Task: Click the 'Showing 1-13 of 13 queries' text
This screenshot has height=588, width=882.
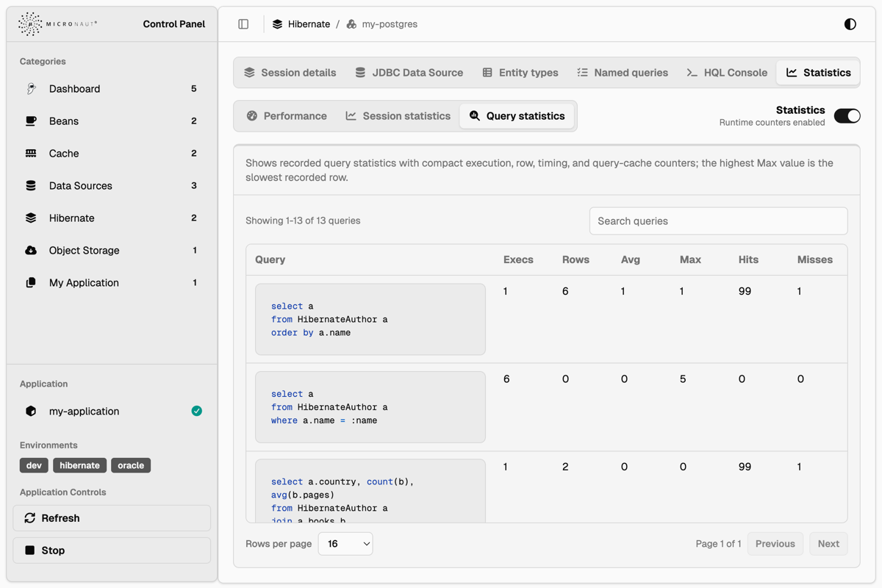Action: tap(303, 220)
